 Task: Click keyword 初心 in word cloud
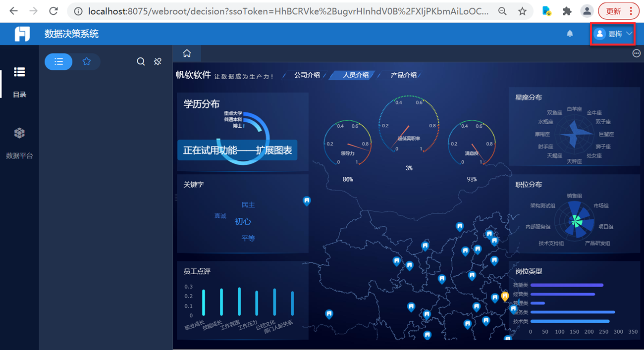pos(243,221)
